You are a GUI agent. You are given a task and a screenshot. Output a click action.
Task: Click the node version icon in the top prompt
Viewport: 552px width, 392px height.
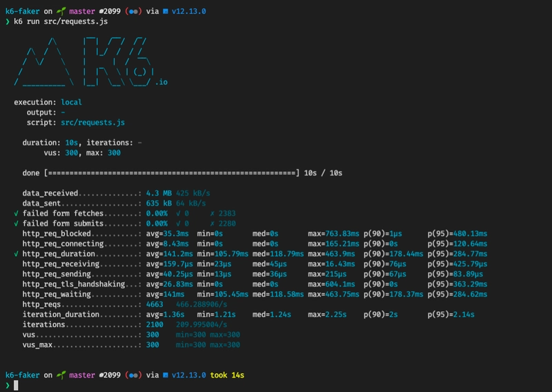[166, 11]
